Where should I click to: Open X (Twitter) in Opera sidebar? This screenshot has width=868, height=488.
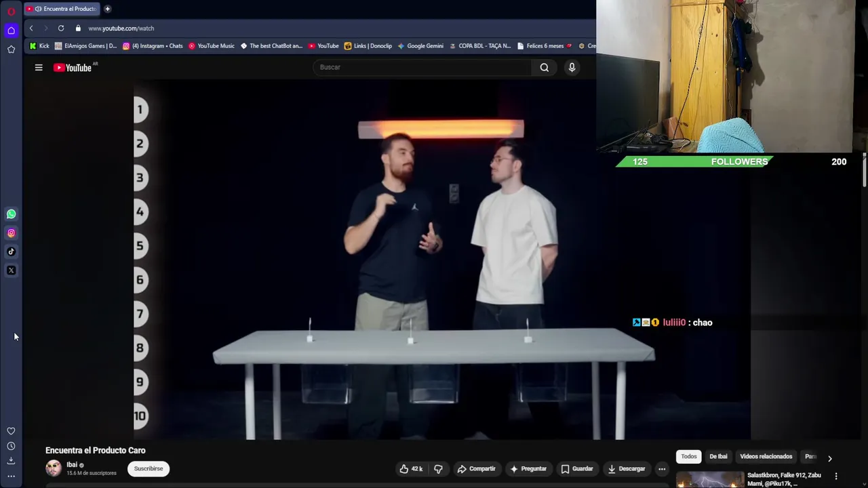[11, 270]
